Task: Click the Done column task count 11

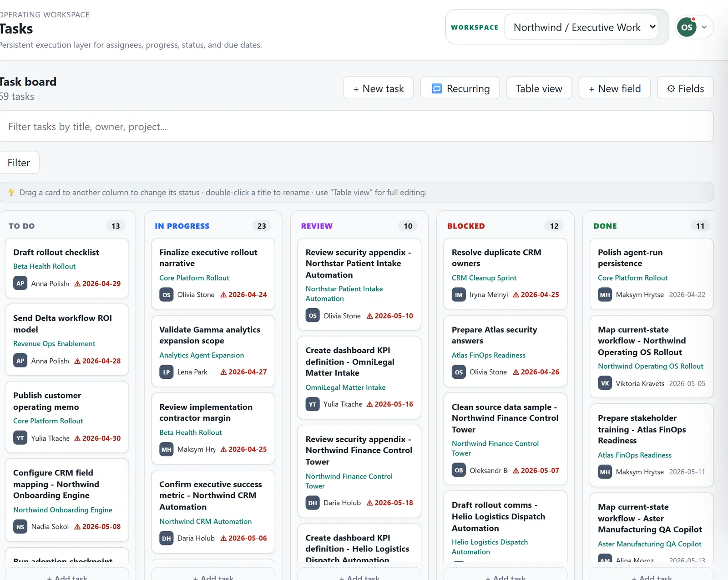Action: (x=700, y=226)
